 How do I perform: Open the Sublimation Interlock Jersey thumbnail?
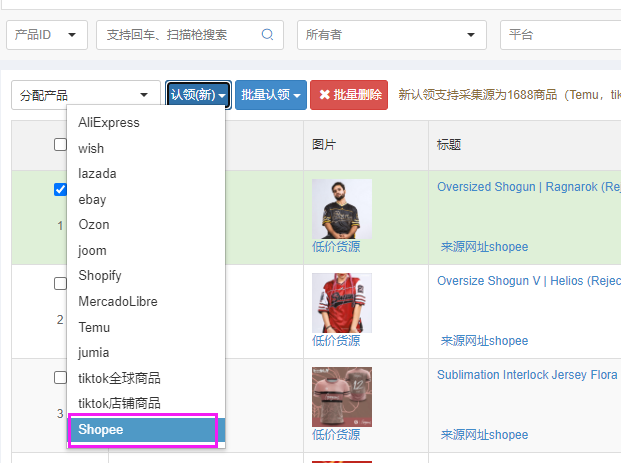[342, 396]
